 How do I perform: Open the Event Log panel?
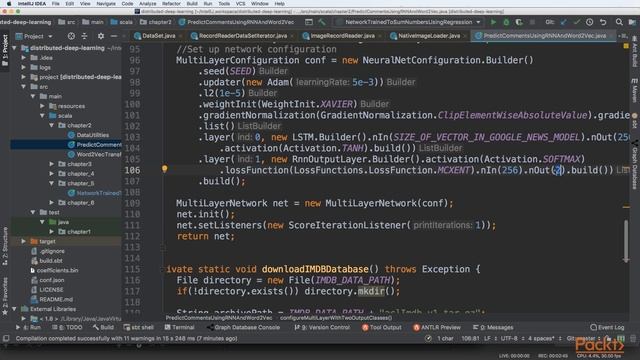click(x=607, y=327)
